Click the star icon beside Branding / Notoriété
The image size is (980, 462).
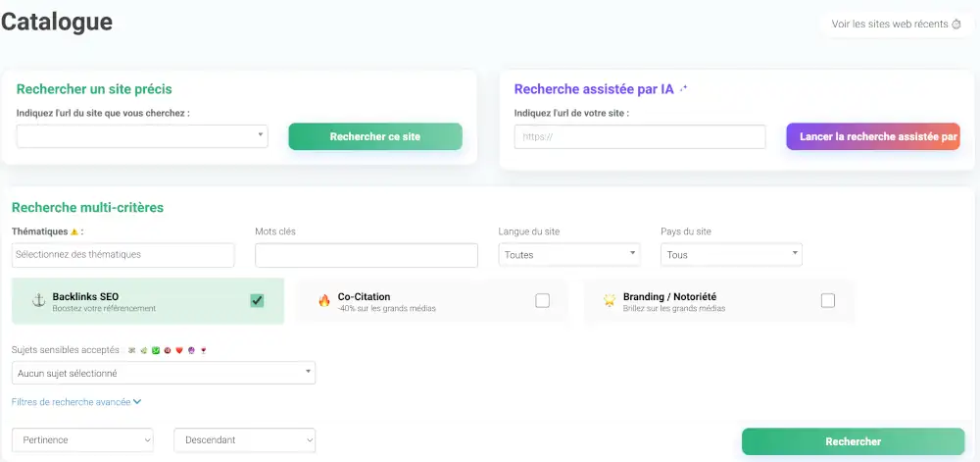[610, 301]
